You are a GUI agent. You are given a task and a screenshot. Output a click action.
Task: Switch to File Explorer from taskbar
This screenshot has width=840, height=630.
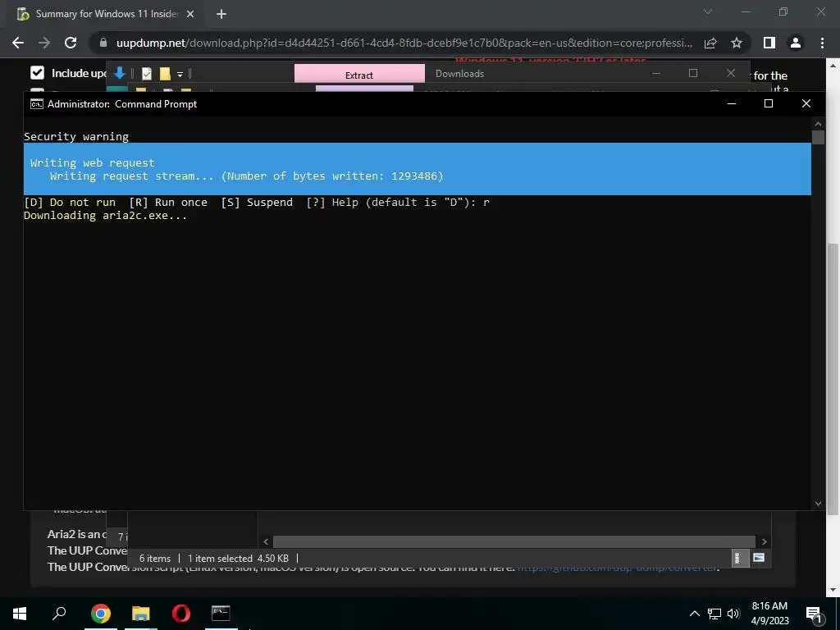click(x=141, y=614)
